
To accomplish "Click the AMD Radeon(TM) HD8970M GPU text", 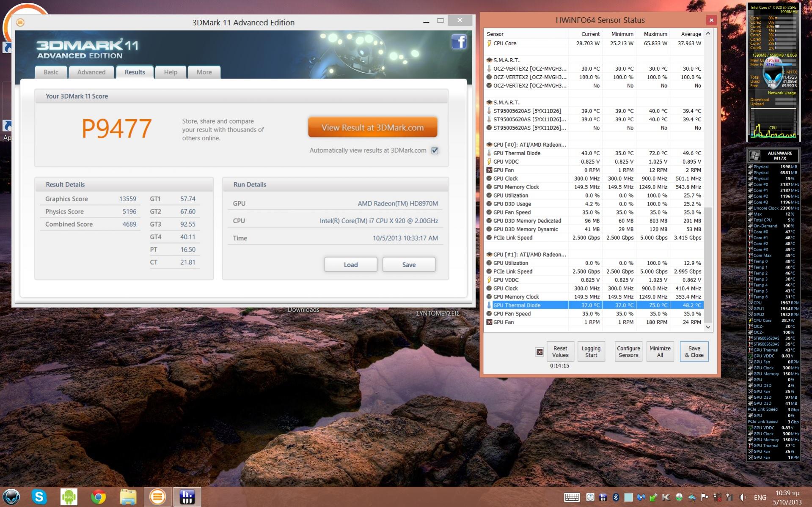I will (398, 203).
